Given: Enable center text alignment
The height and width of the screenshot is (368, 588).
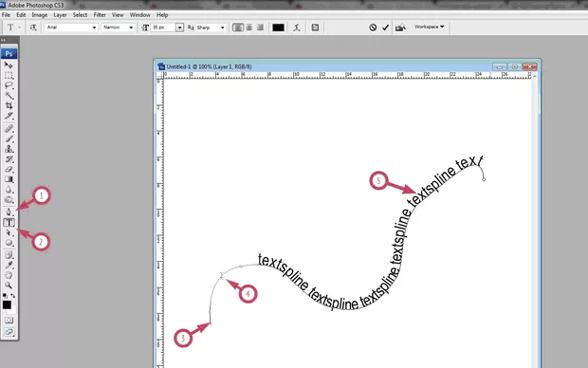Looking at the screenshot, I should coord(249,28).
